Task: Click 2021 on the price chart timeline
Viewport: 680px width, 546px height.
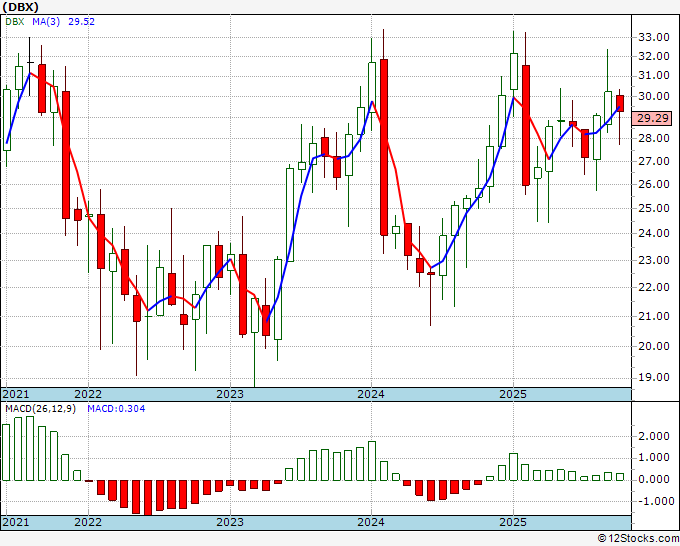Action: (16, 394)
